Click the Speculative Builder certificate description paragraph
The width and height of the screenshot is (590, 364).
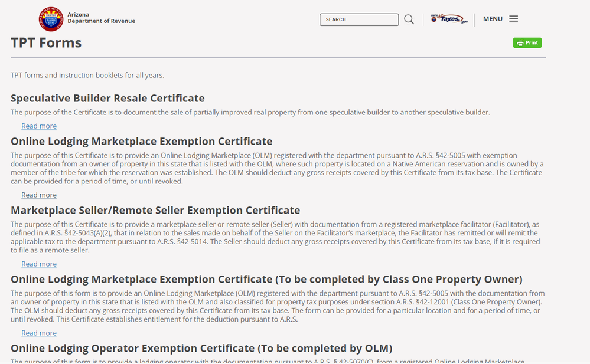250,112
